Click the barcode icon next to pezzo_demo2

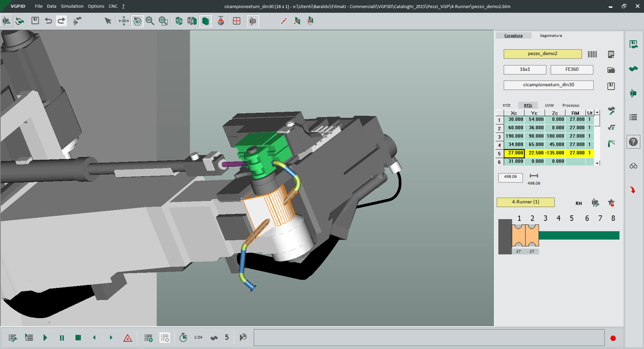tap(592, 54)
